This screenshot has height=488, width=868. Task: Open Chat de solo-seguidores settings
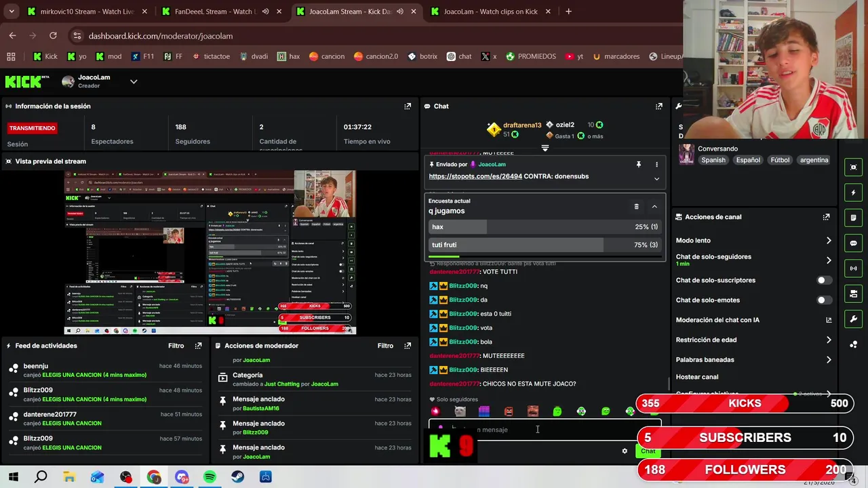coord(753,260)
